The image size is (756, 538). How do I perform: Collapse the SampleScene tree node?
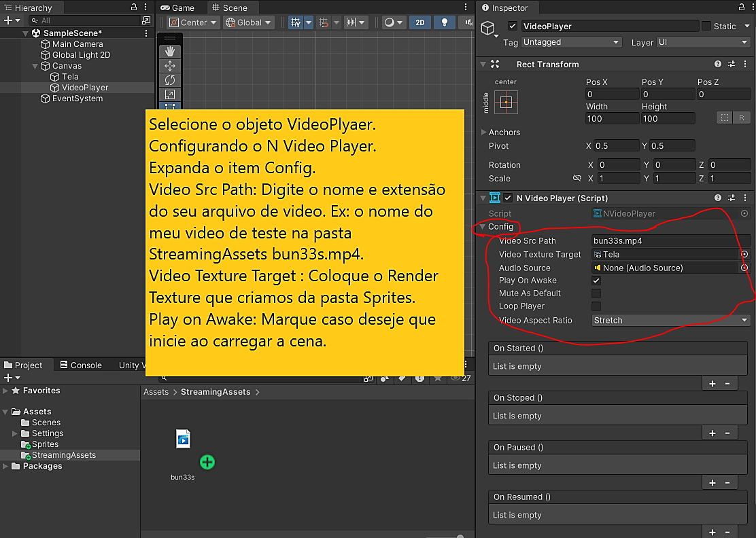tap(26, 33)
